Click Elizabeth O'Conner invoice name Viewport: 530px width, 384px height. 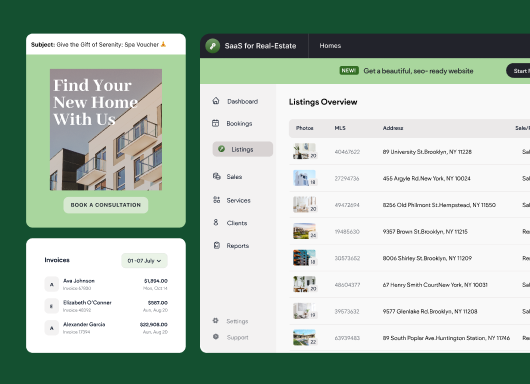pyautogui.click(x=87, y=303)
